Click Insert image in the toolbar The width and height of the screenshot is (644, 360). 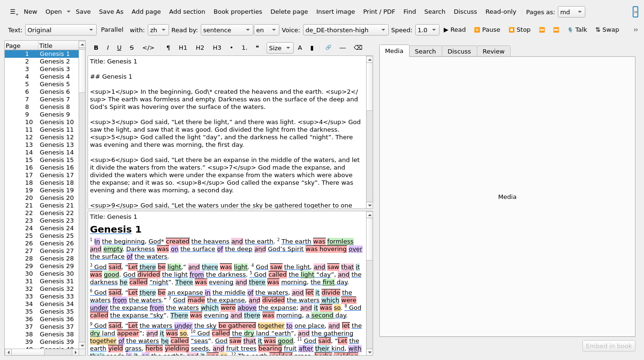pyautogui.click(x=335, y=11)
